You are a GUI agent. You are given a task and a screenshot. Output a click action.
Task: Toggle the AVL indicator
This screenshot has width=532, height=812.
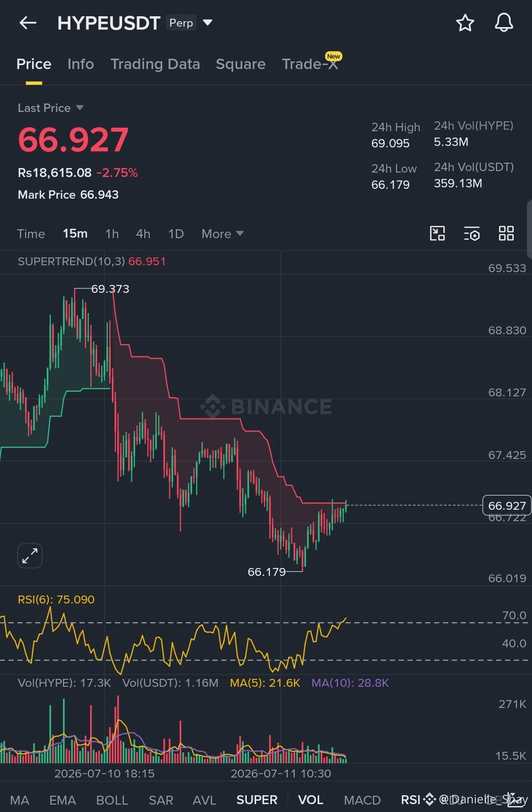pyautogui.click(x=204, y=800)
